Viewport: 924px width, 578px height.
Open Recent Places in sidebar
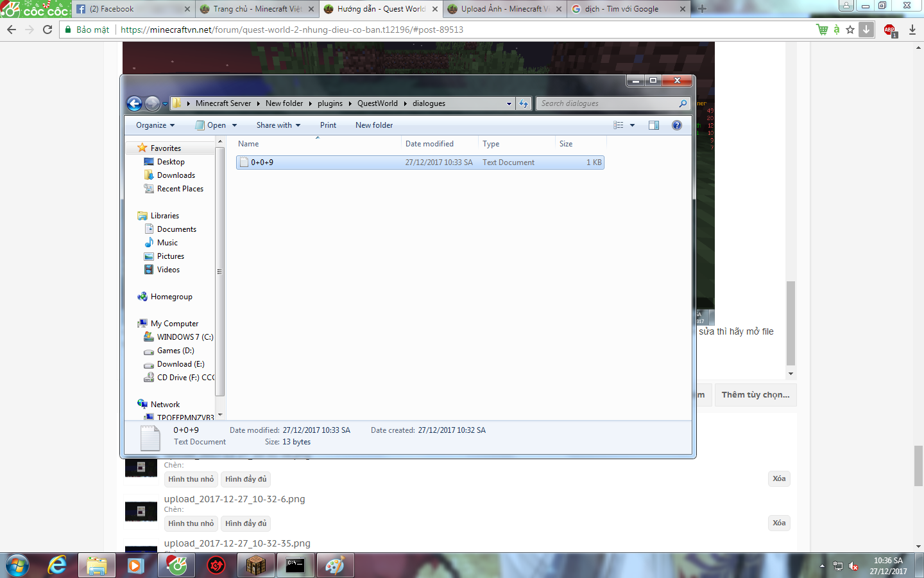point(180,189)
